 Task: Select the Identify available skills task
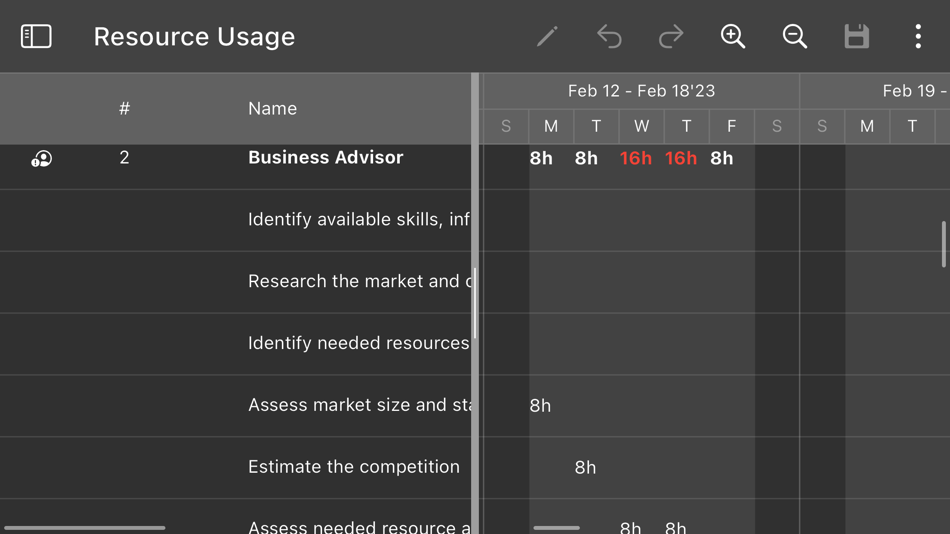tap(359, 219)
